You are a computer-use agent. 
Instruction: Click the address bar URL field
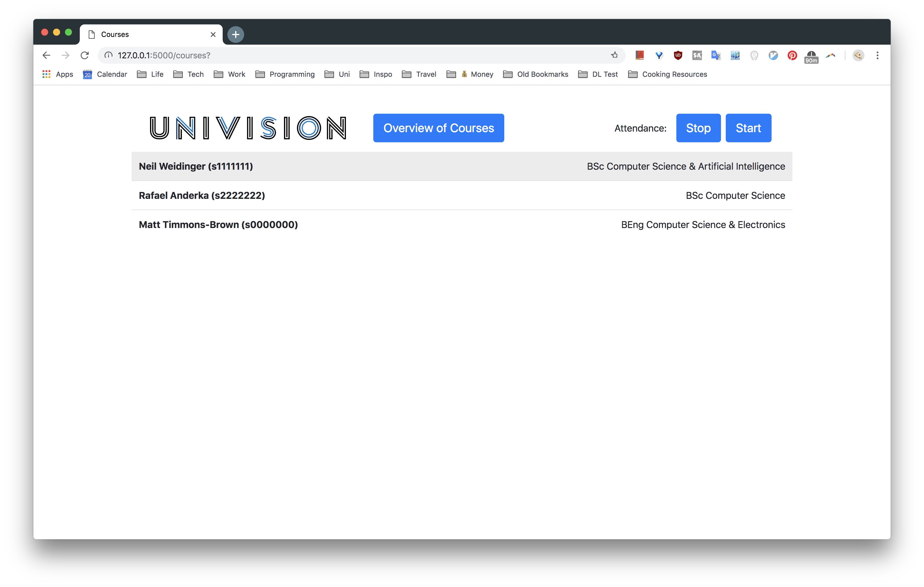(345, 55)
